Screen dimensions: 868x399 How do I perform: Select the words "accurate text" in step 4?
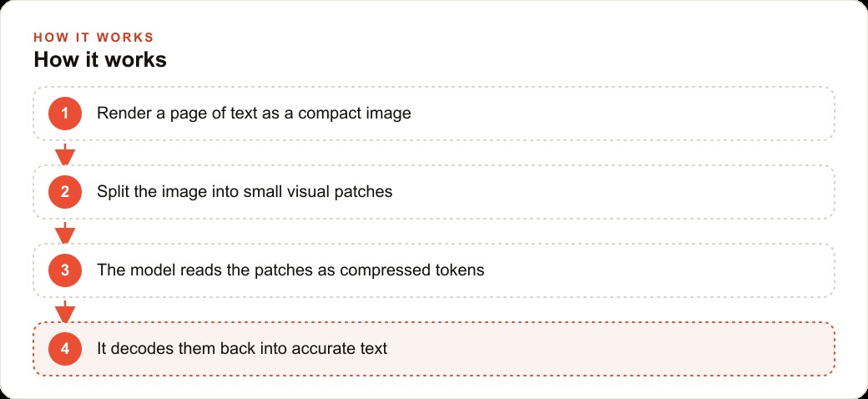click(339, 349)
